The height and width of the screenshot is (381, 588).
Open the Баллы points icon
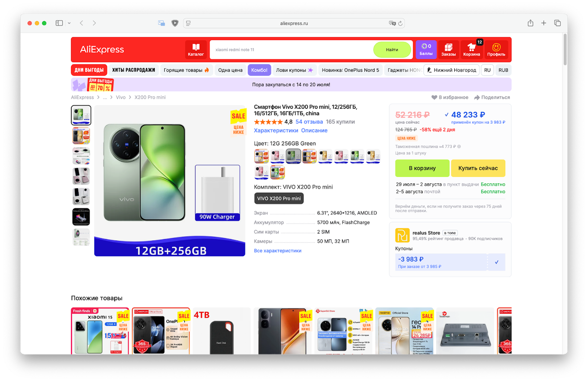click(426, 50)
